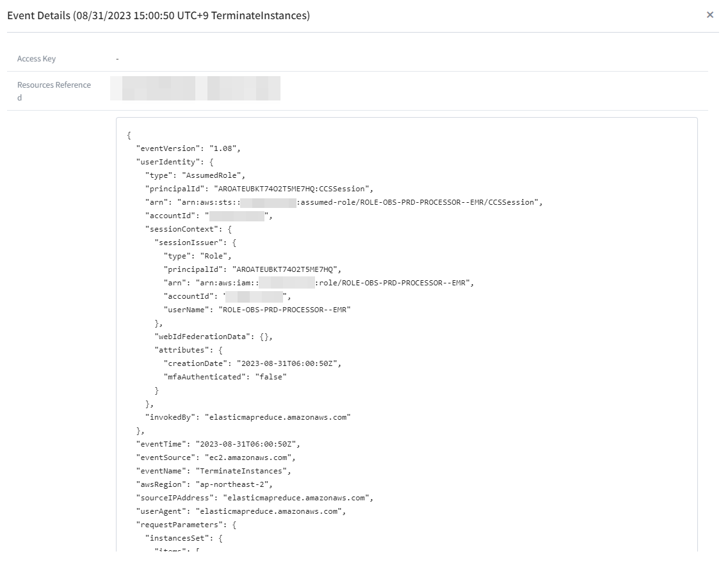Click the eventVersion line in JSON
This screenshot has width=721, height=588.
click(188, 148)
